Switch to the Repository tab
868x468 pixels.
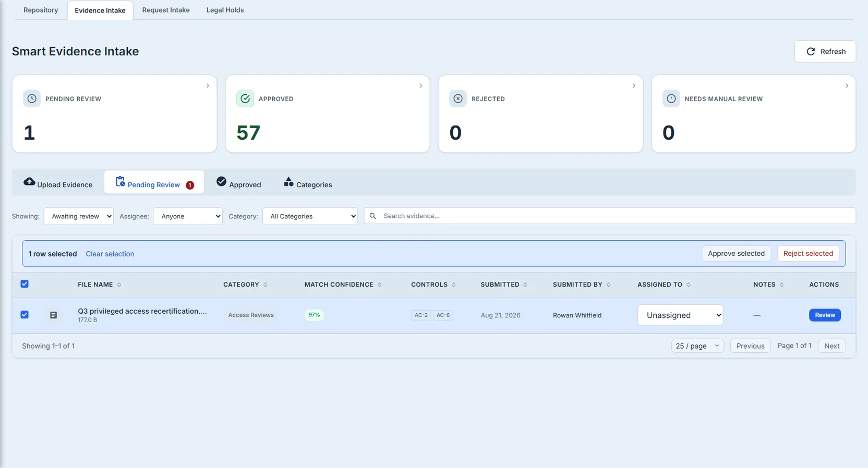click(x=41, y=10)
